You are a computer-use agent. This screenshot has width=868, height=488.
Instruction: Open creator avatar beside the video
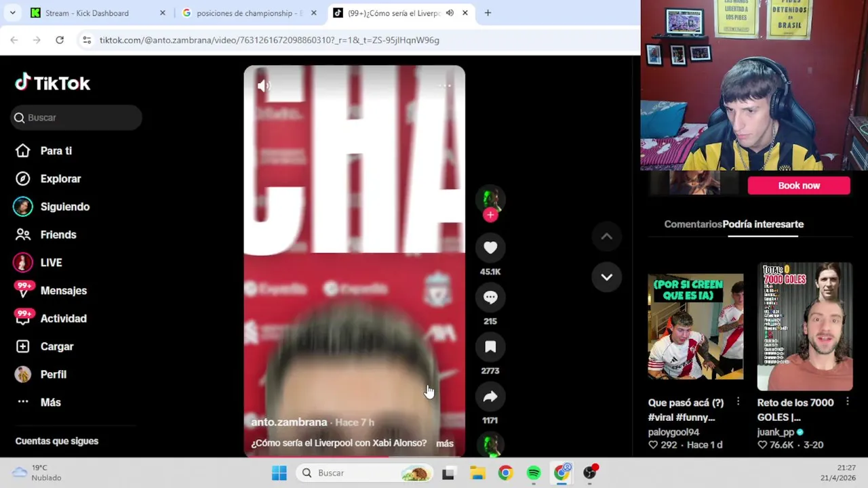click(x=490, y=199)
